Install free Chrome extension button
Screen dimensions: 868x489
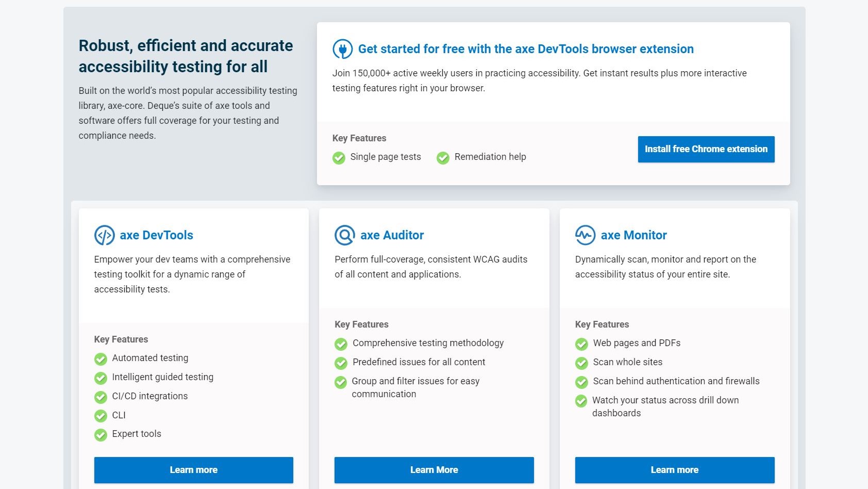point(706,149)
